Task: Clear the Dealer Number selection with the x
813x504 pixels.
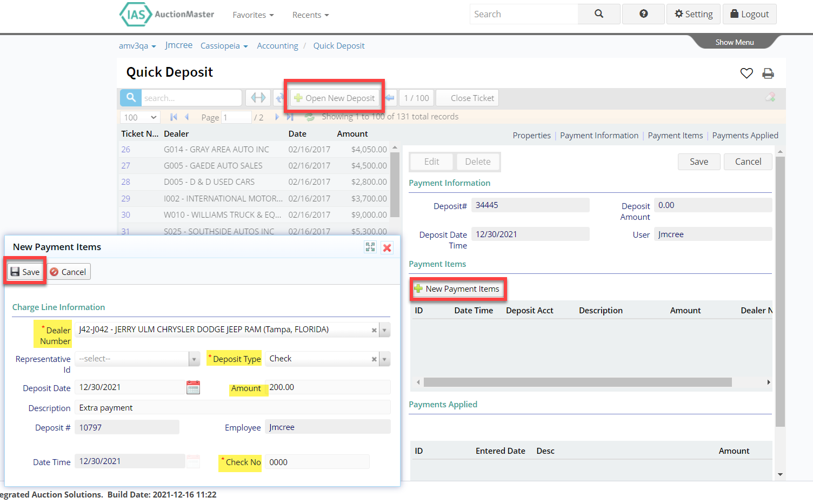Action: point(374,330)
